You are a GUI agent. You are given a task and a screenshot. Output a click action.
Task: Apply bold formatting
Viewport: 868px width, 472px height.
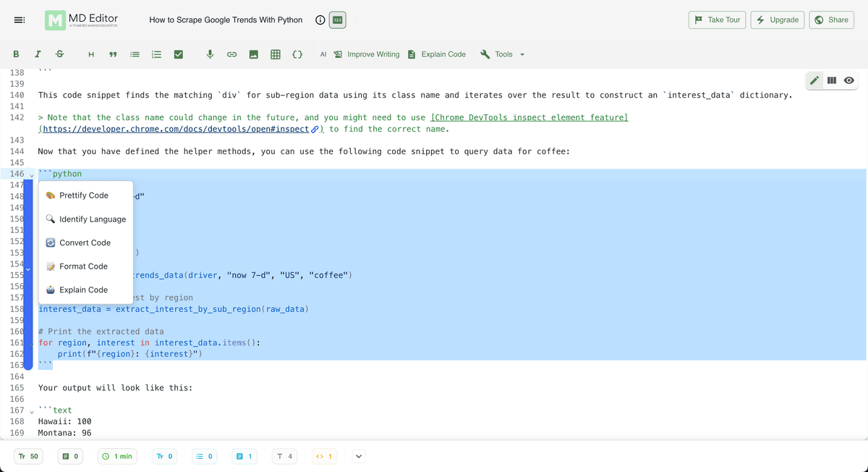[16, 54]
